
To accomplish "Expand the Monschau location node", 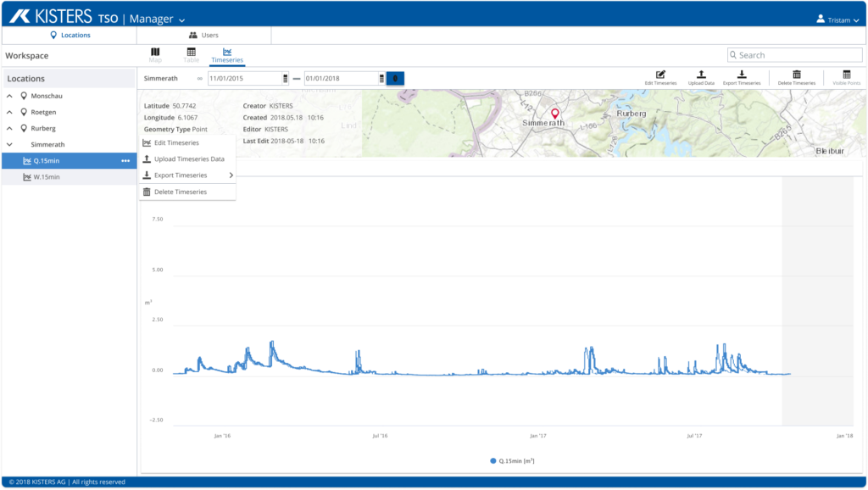I will tap(9, 96).
